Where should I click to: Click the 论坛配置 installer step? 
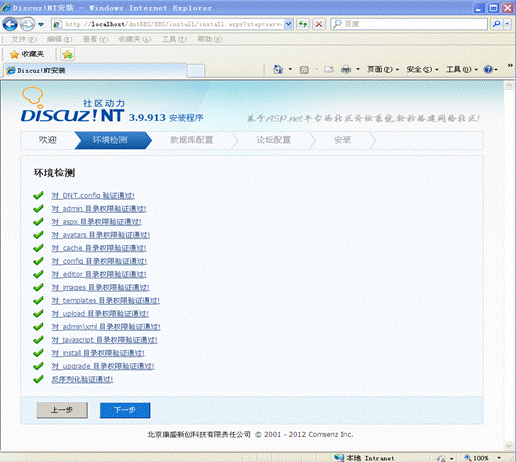coord(273,140)
